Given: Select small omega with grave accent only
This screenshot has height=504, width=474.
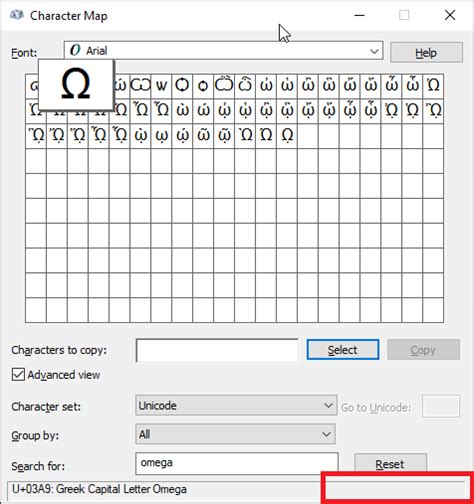Looking at the screenshot, I should pos(182,110).
